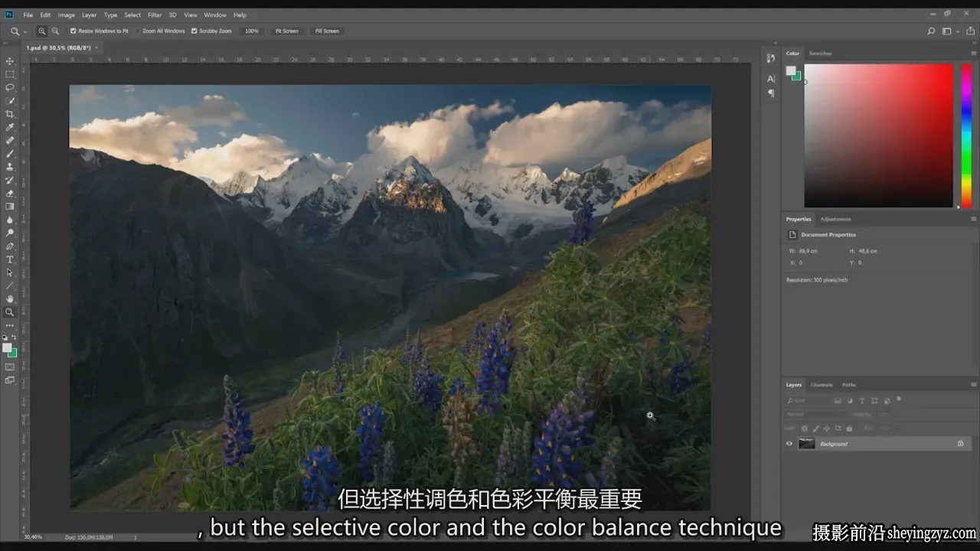Click the Fit Screen button

tap(287, 31)
